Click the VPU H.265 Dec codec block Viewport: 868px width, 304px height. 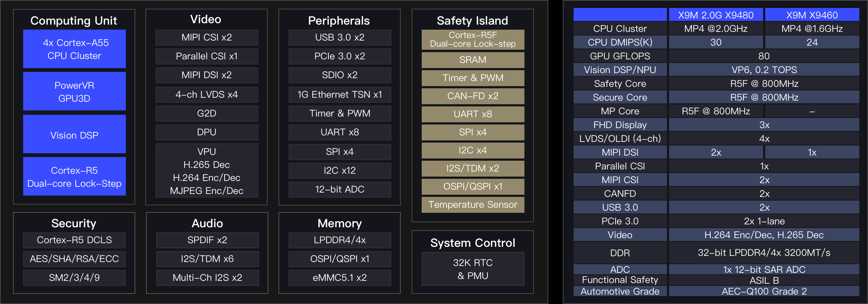coord(207,171)
